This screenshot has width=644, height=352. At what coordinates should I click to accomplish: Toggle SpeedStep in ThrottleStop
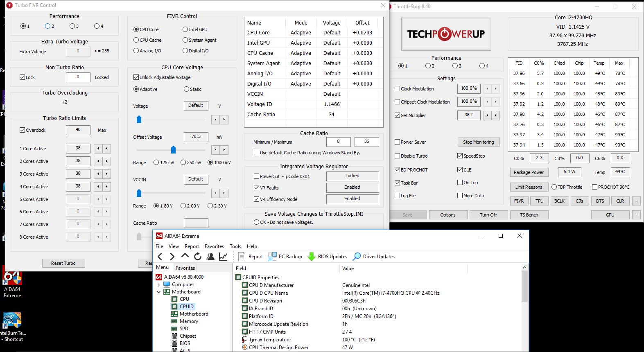[460, 156]
